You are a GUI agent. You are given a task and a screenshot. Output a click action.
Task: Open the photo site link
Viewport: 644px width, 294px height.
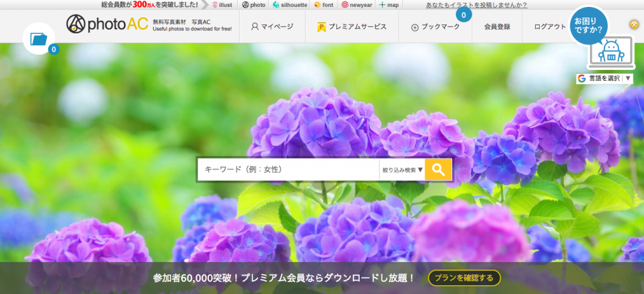253,5
